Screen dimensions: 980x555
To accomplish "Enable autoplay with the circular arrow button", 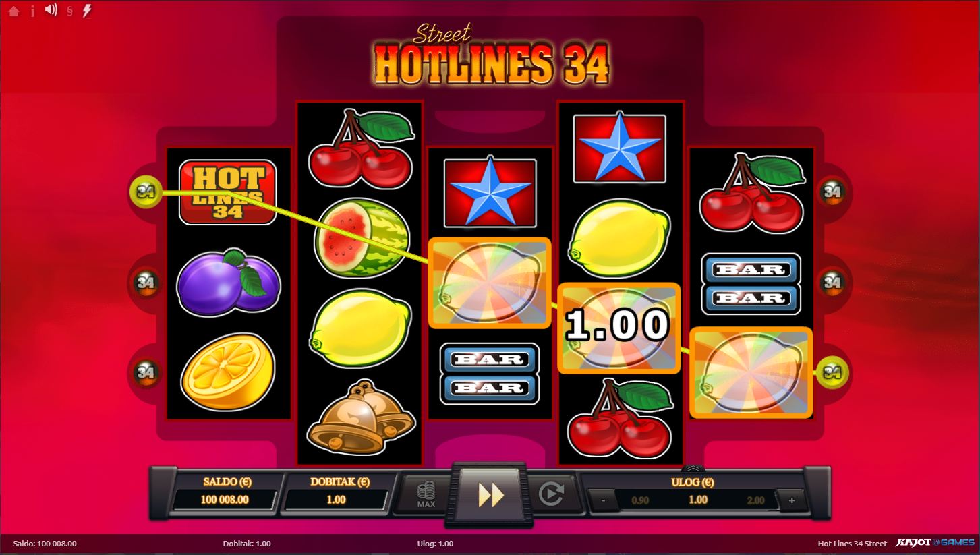I will click(551, 495).
